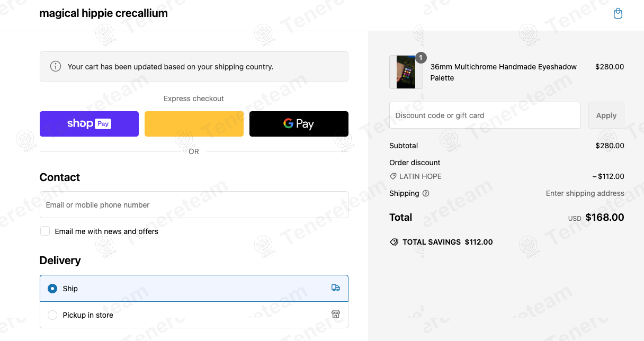The image size is (644, 341).
Task: Open the magical hippie crecallium store link
Action: coord(103,13)
